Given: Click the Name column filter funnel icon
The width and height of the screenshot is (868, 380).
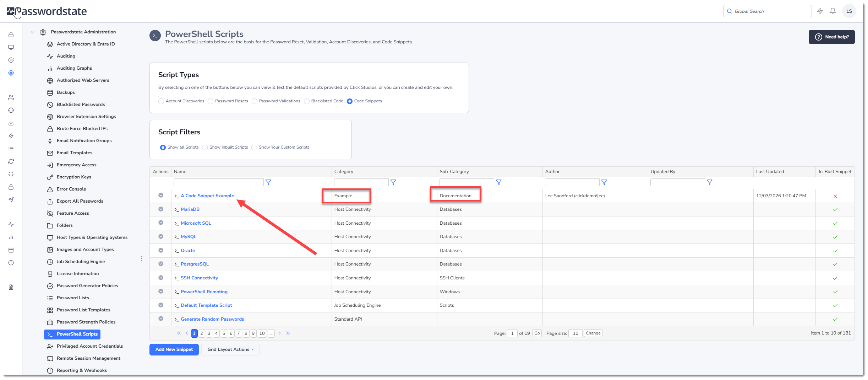Looking at the screenshot, I should 268,182.
